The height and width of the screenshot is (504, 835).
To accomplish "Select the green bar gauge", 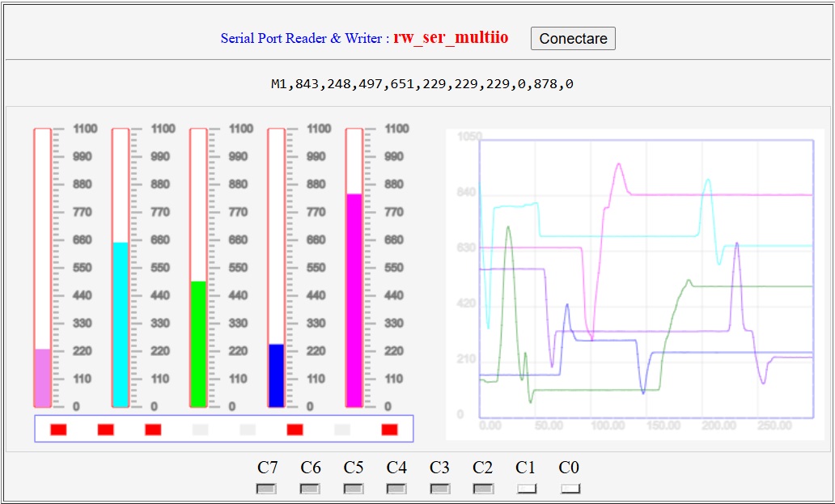I will click(198, 268).
